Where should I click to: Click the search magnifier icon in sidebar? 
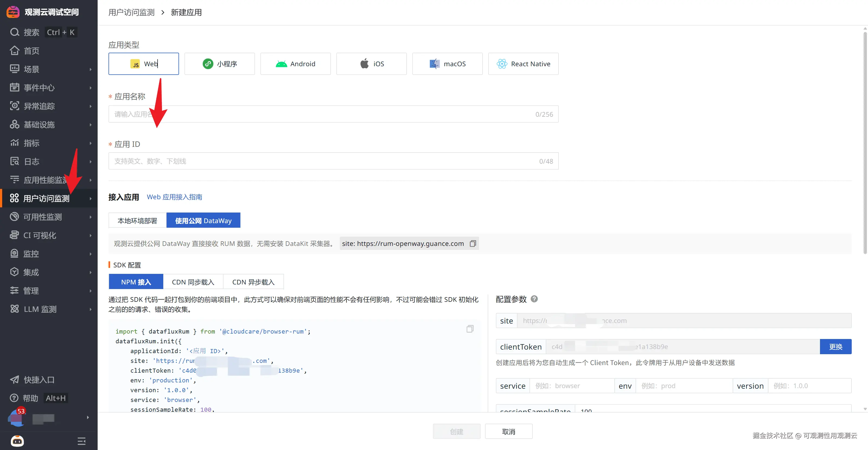click(x=14, y=32)
